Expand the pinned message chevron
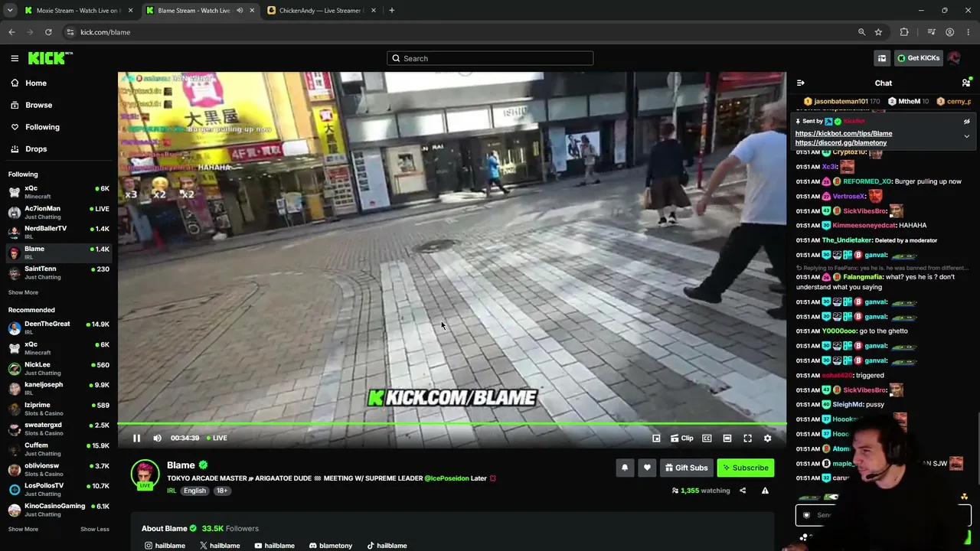 coord(966,136)
